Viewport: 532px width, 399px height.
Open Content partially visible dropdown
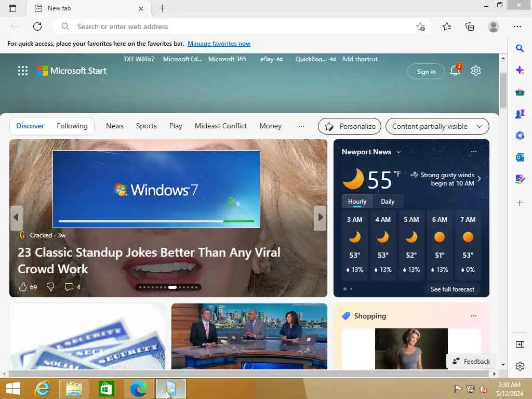point(437,126)
